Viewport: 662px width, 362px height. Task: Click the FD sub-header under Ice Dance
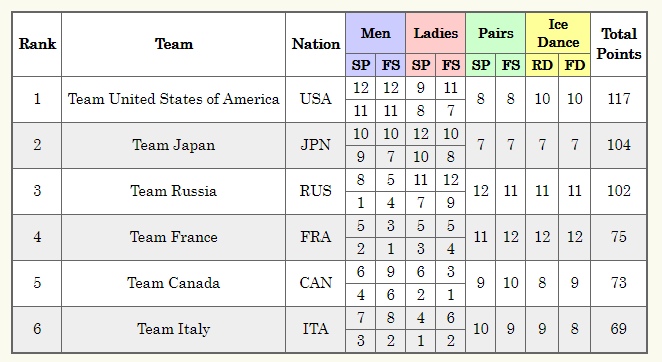click(574, 65)
